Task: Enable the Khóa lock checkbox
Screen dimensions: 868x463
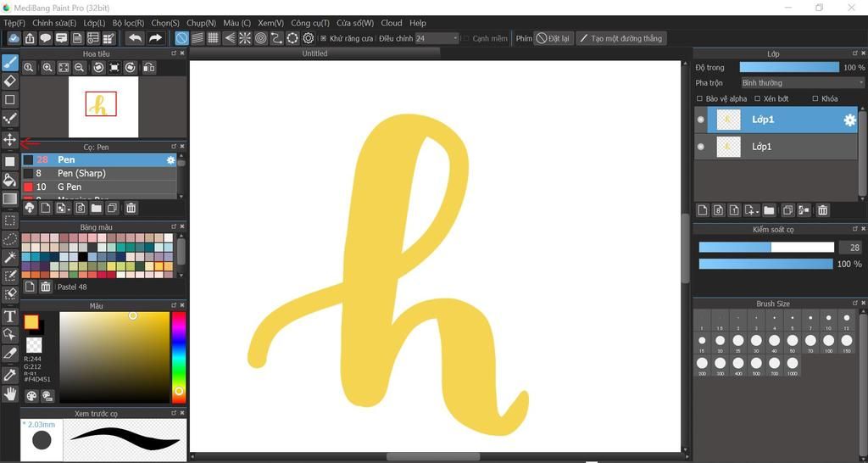Action: coord(815,98)
